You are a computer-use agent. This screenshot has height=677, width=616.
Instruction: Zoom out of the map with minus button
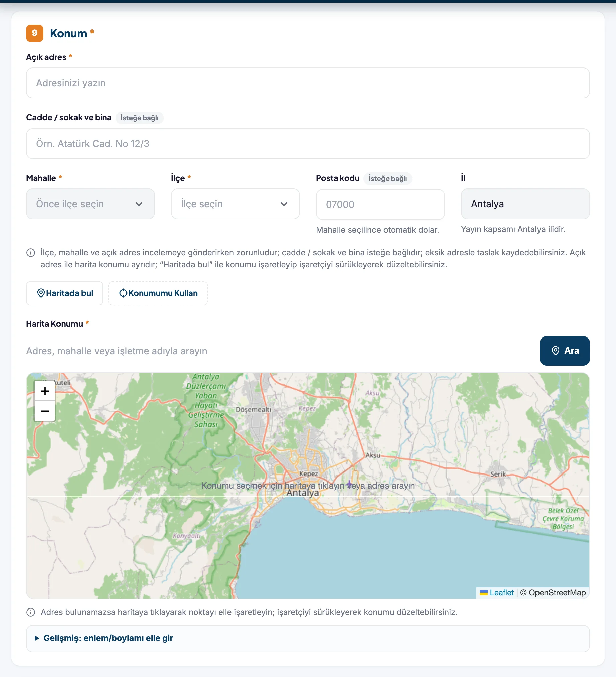pos(45,411)
